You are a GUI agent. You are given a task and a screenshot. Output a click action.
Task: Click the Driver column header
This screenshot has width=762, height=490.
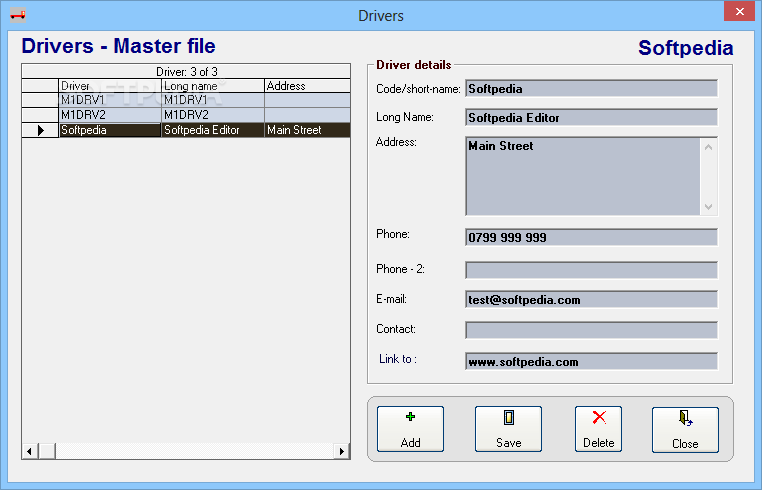110,86
